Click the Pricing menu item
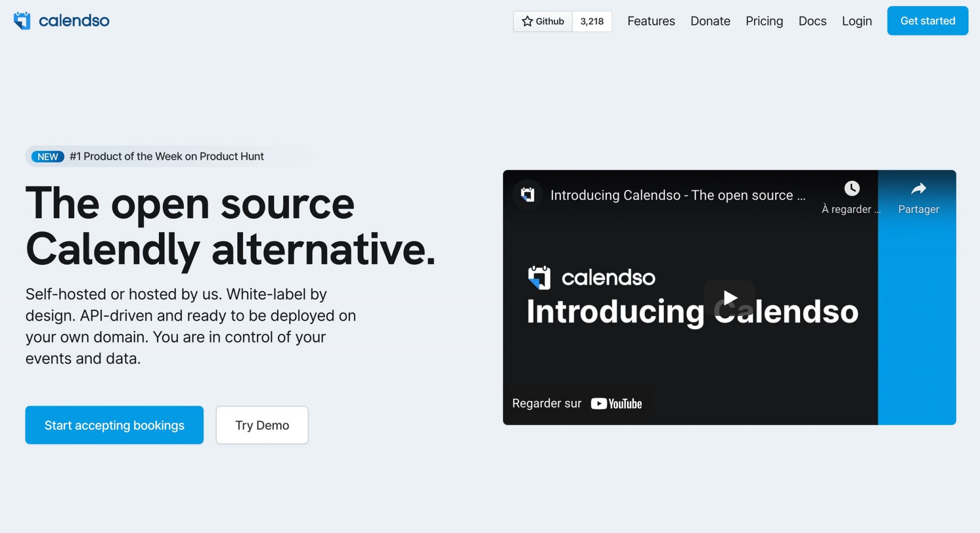 (x=763, y=21)
